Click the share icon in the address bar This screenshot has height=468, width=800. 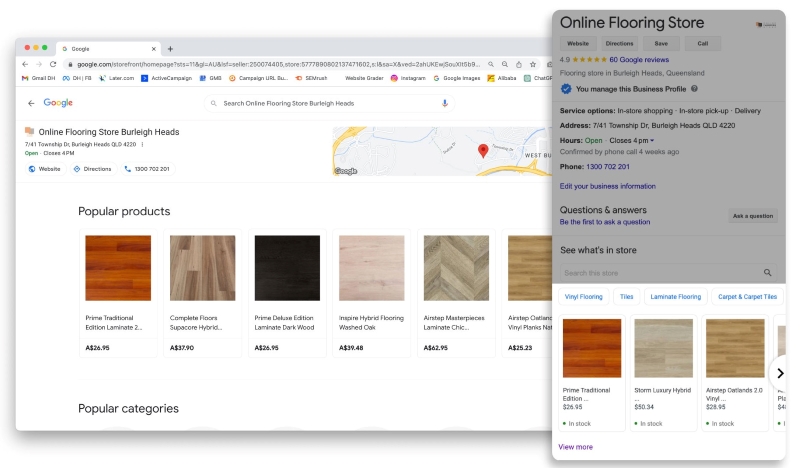[x=518, y=64]
